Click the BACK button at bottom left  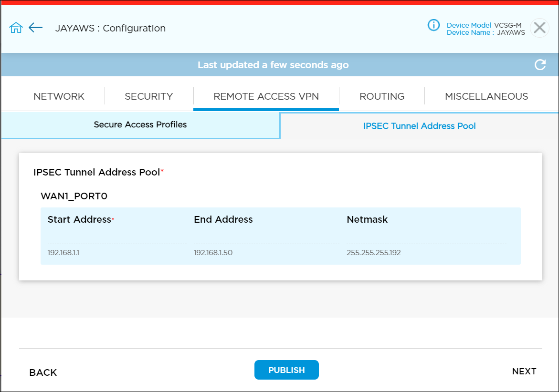pyautogui.click(x=42, y=372)
